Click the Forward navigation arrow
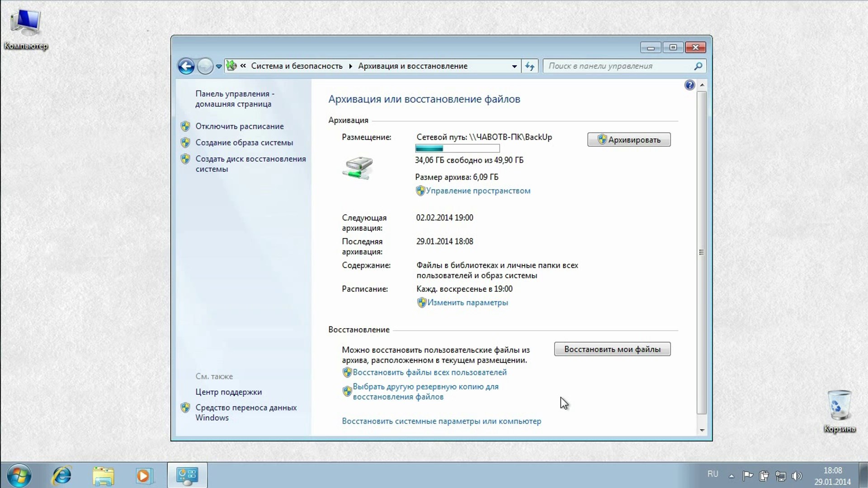 click(205, 66)
